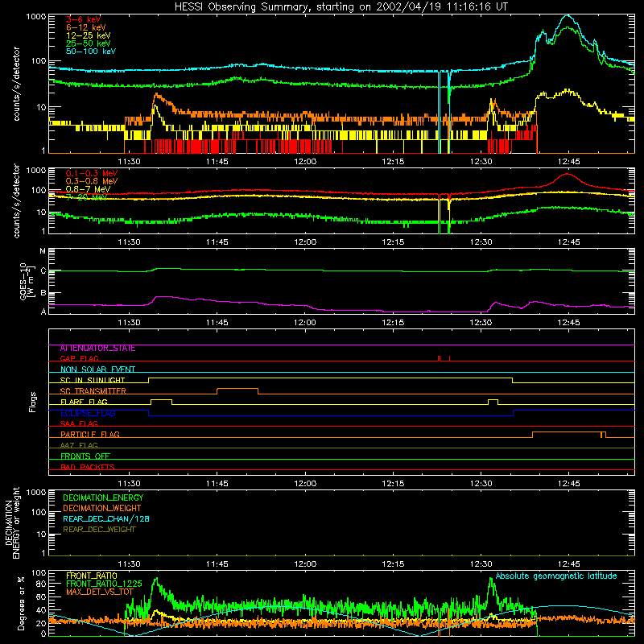
Task: Click the raised SC_TRANSMITTER pulse
Action: pyautogui.click(x=237, y=390)
